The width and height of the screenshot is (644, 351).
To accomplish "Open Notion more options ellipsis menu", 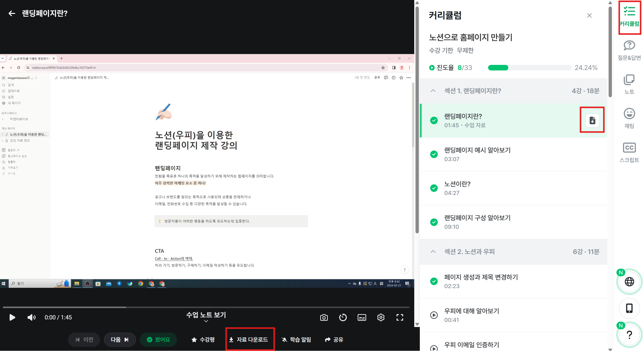I will 408,78.
